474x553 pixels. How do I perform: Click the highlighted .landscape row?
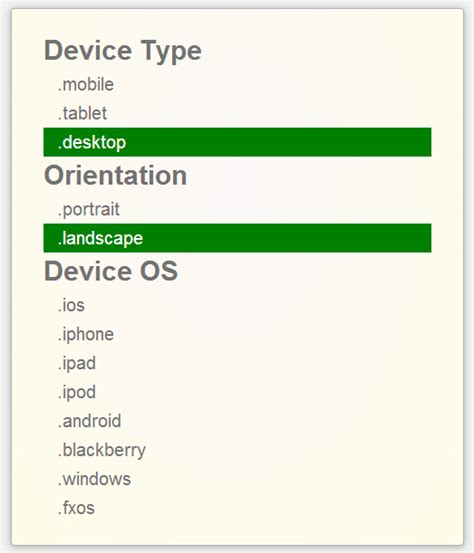(237, 238)
